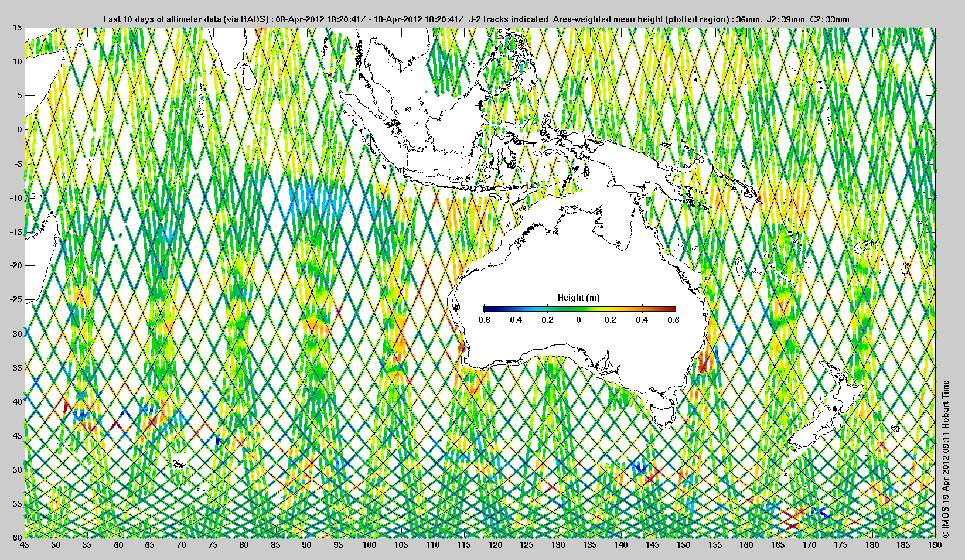Click the latitude axis label 15
The height and width of the screenshot is (560, 965).
click(x=18, y=28)
